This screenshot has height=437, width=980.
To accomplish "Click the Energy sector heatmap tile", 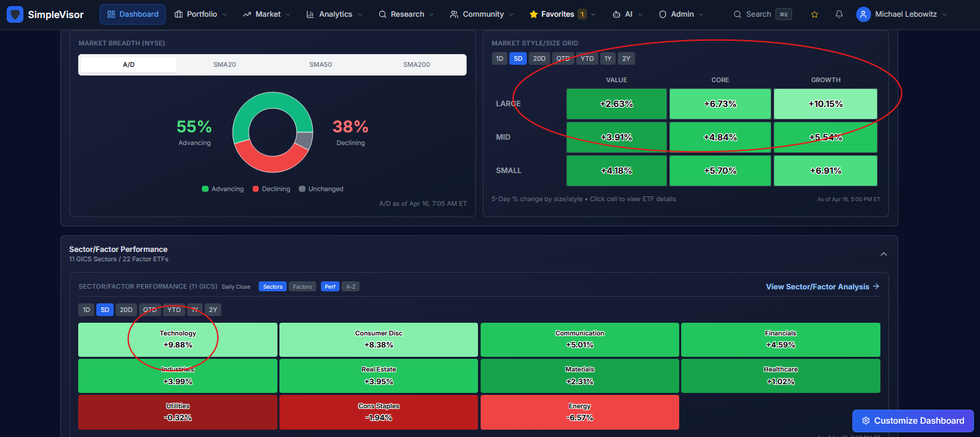I will pos(580,412).
